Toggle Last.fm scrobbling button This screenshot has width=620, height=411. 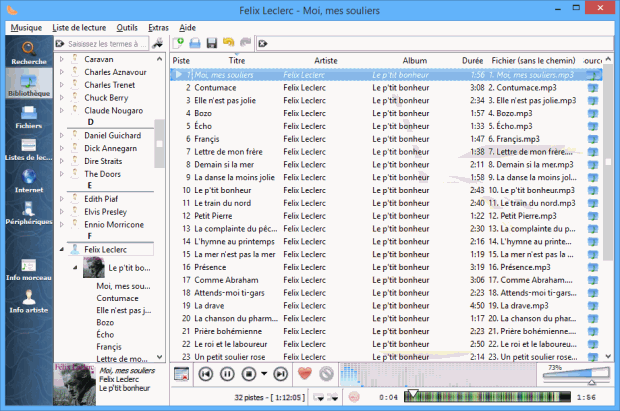[354, 397]
